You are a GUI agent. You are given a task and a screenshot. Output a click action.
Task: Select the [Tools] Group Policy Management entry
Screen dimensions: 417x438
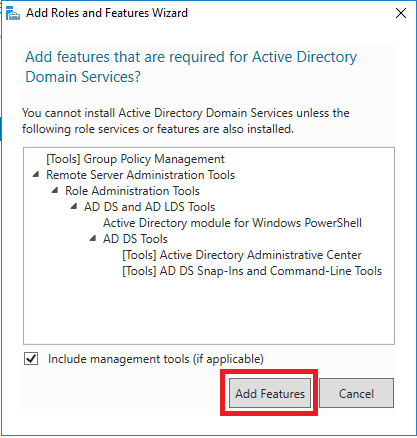click(135, 159)
